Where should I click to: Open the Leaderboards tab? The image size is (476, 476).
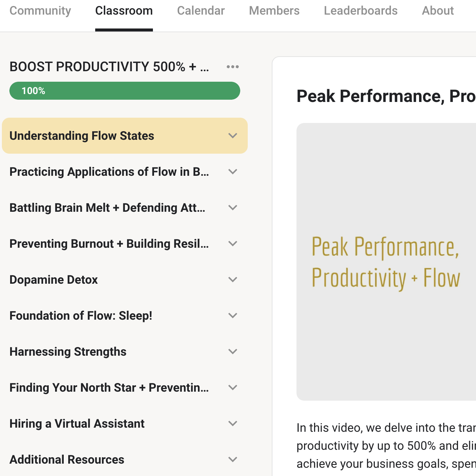pyautogui.click(x=361, y=11)
